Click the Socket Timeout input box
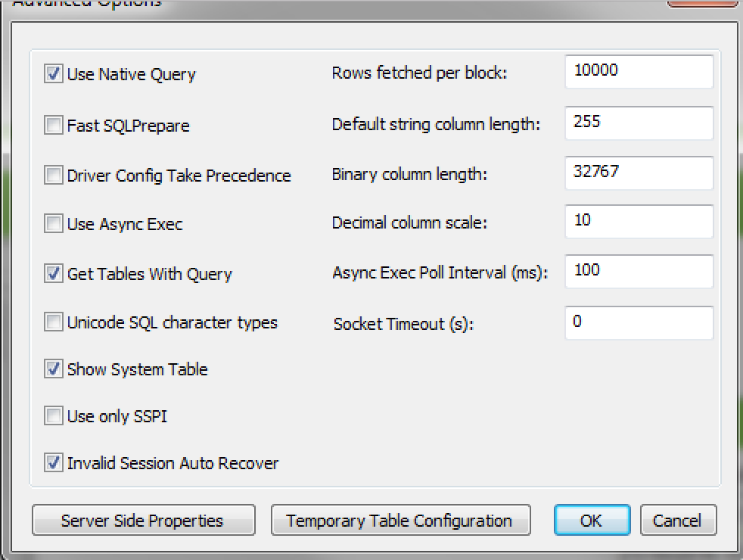 tap(639, 322)
